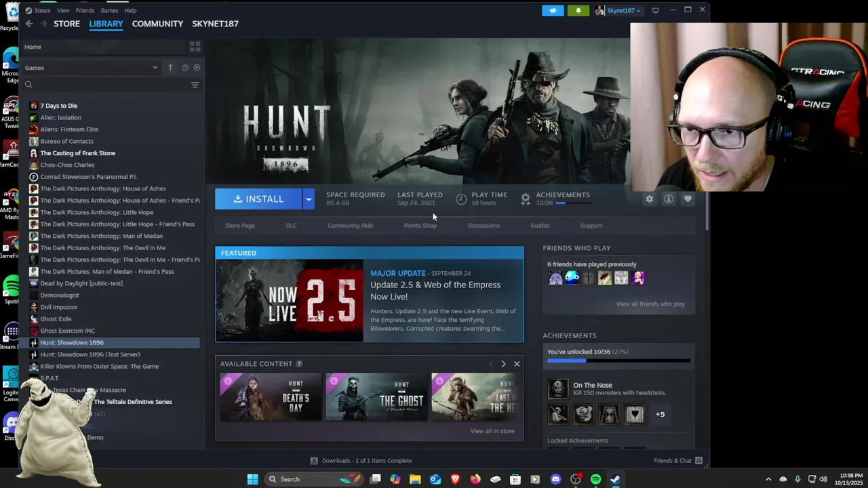Click the achievements 10/36 progress bar

574,203
